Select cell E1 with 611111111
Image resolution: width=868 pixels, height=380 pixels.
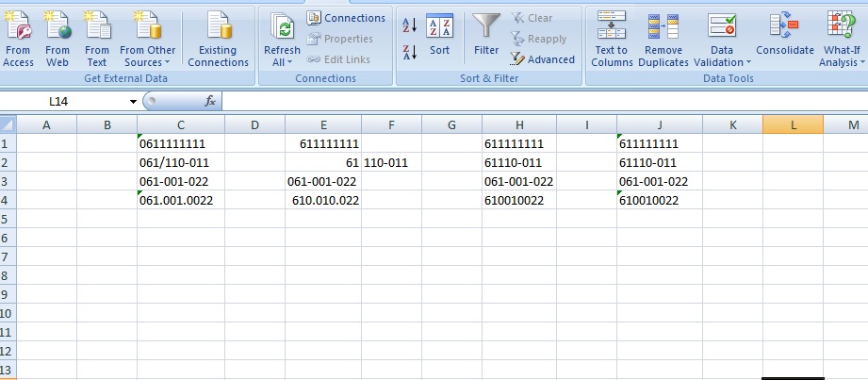[x=323, y=143]
